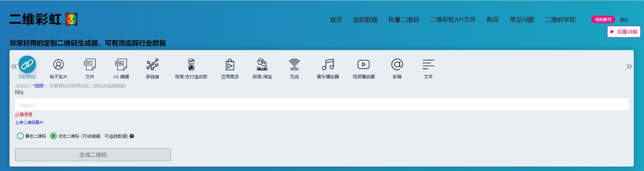
Task: Click the 上传二维码图片 link
Action: coord(29,122)
